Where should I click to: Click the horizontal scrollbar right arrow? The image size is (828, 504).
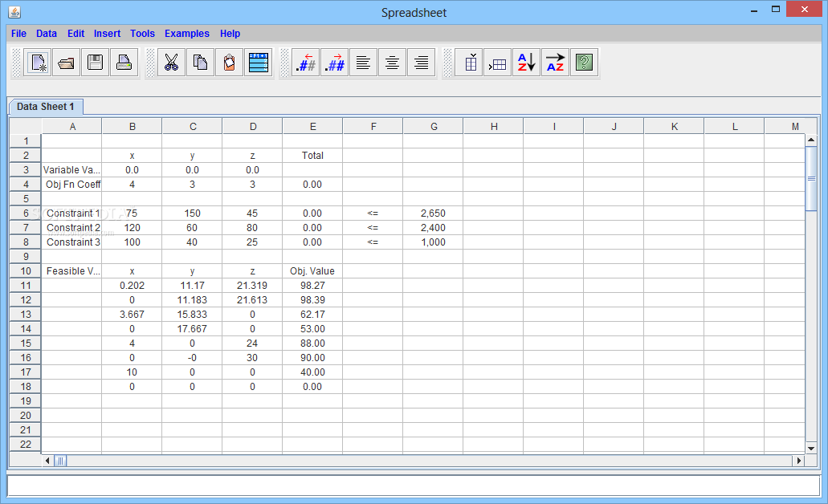pyautogui.click(x=799, y=461)
